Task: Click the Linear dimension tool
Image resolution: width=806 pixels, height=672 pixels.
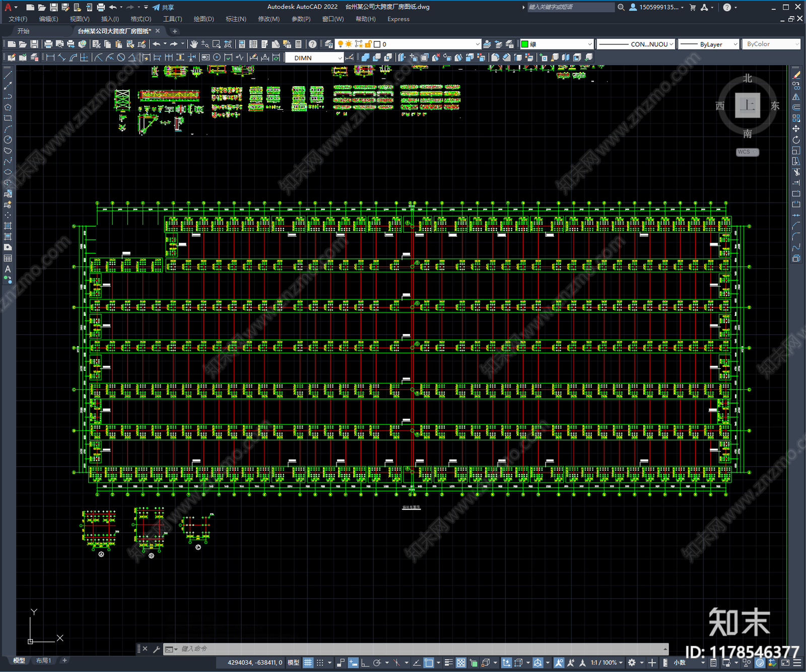Action: pyautogui.click(x=50, y=57)
